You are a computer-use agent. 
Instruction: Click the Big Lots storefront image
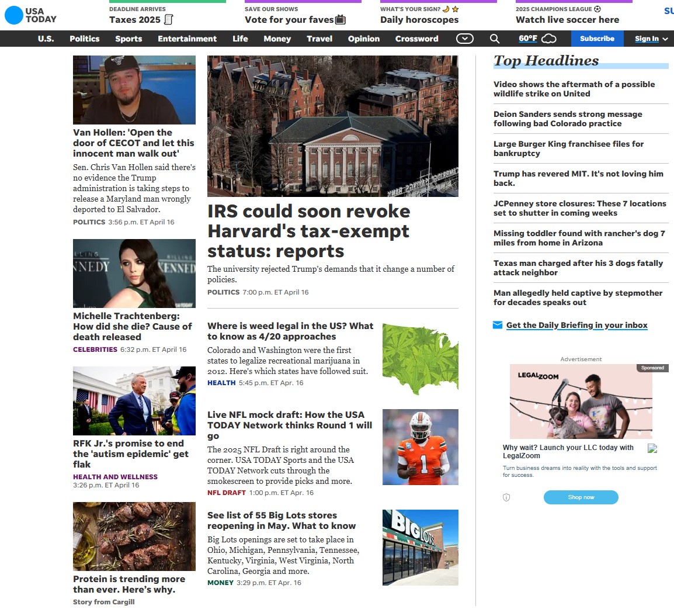421,548
